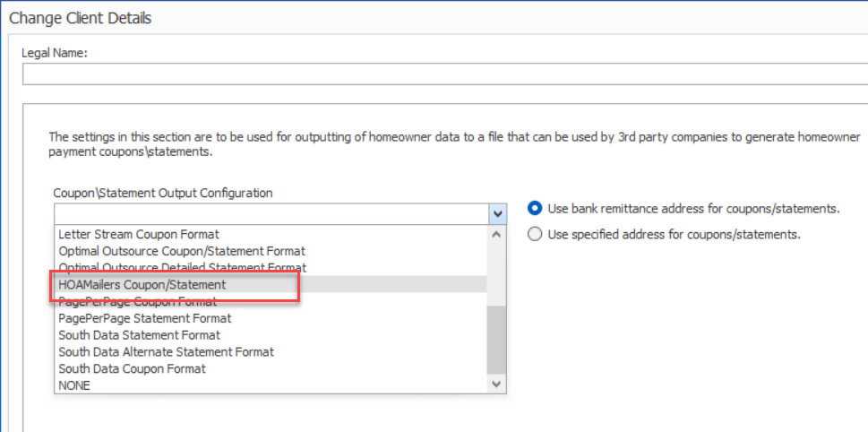Select HOAMailers Coupon/Statement option
868x432 pixels.
tap(142, 284)
